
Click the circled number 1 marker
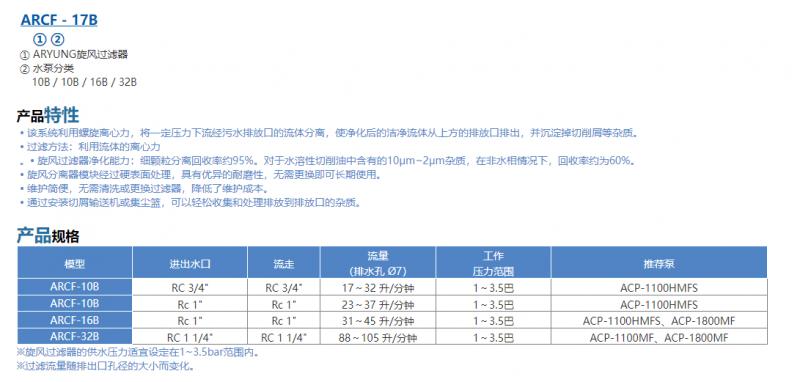[x=39, y=40]
